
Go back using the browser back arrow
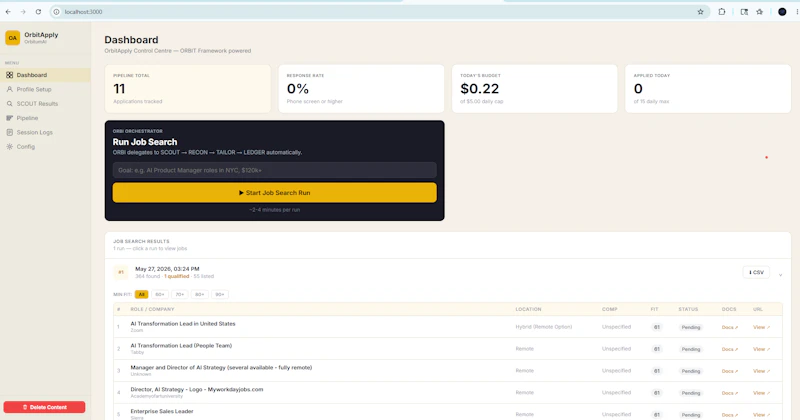pyautogui.click(x=8, y=12)
